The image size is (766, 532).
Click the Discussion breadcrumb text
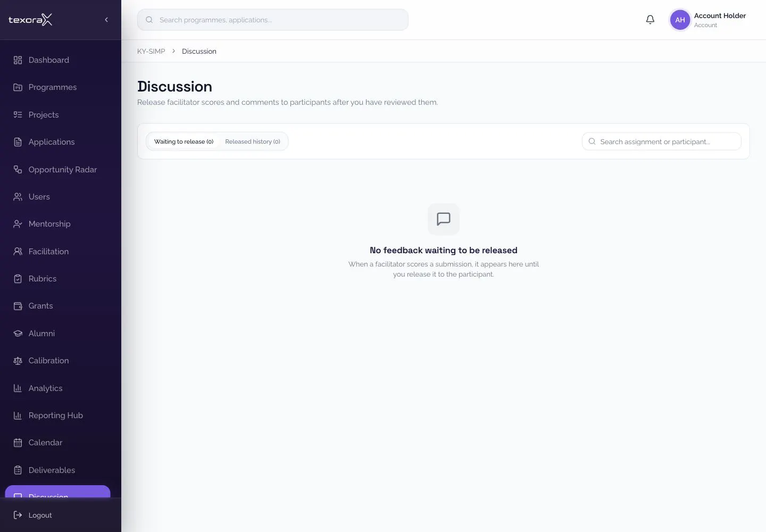pyautogui.click(x=199, y=51)
